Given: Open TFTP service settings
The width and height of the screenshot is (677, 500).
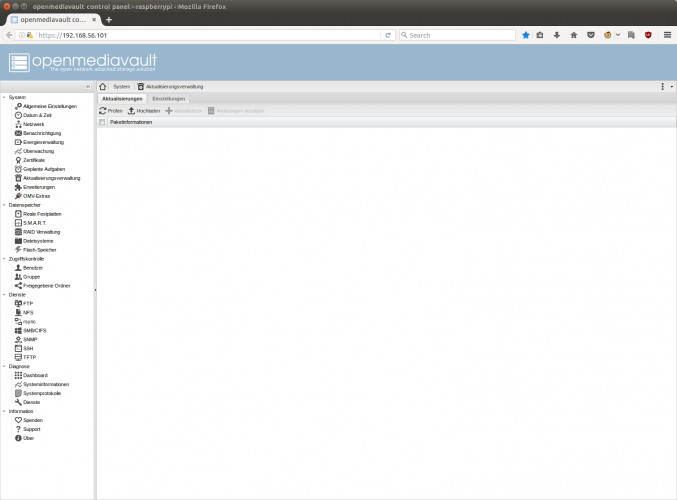Looking at the screenshot, I should point(25,358).
